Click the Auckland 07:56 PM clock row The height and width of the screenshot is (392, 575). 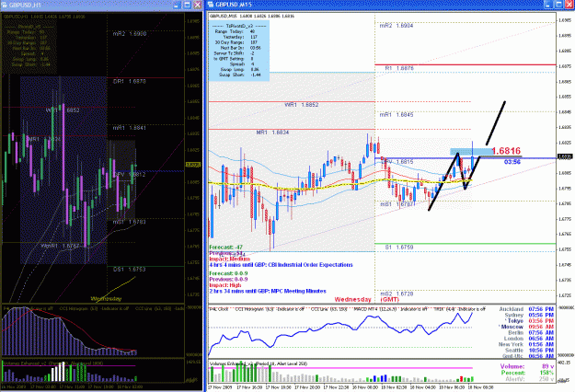click(526, 309)
